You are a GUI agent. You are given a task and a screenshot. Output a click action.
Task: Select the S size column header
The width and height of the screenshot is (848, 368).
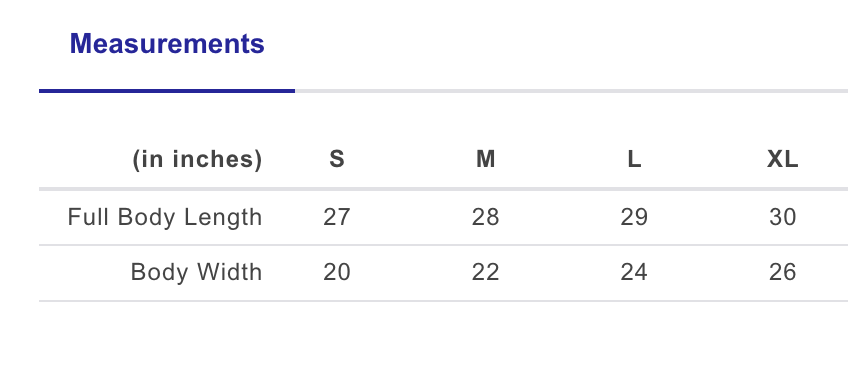[x=337, y=159]
